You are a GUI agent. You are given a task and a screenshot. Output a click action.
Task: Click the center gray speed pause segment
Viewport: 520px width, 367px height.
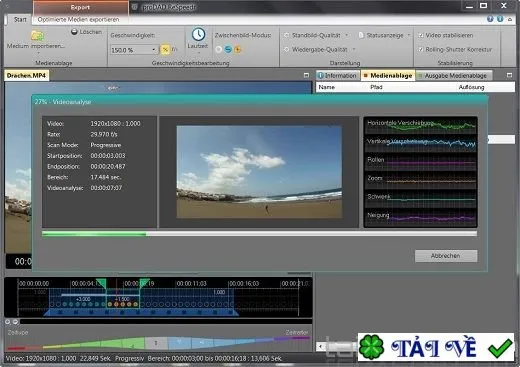(156, 343)
